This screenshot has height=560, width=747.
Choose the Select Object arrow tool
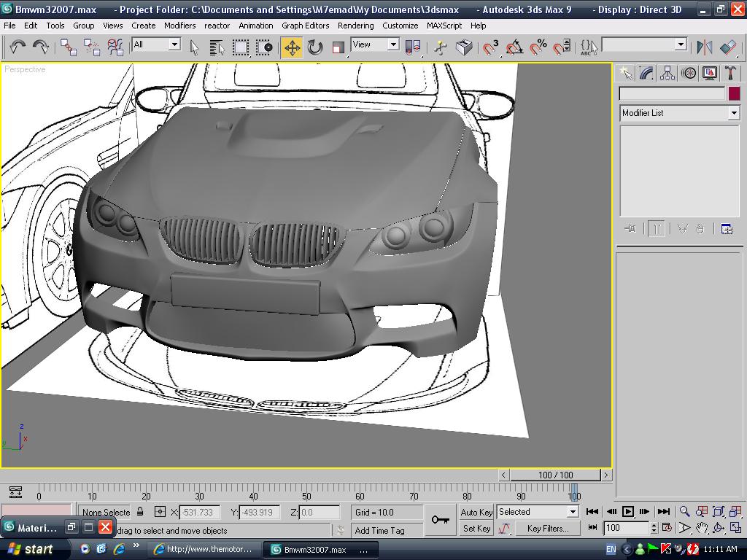point(194,47)
